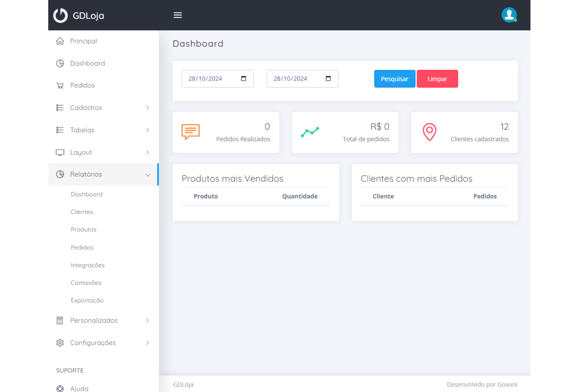Click the second date input 28/10/2024

(x=302, y=79)
